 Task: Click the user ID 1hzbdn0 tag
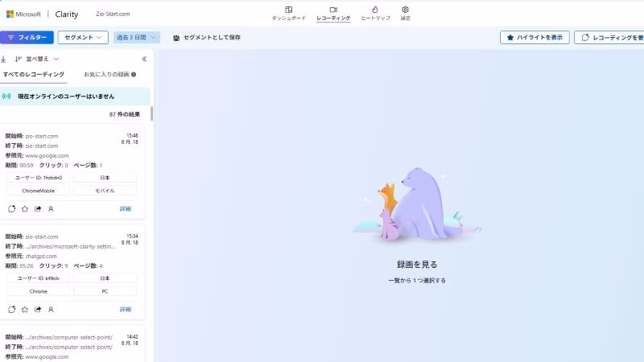pyautogui.click(x=38, y=178)
